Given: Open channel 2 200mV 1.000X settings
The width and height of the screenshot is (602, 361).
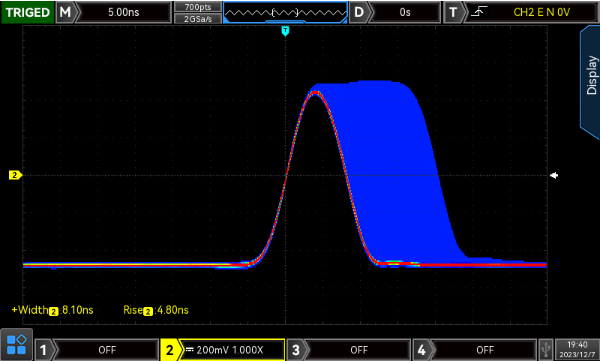Looking at the screenshot, I should pos(232,350).
